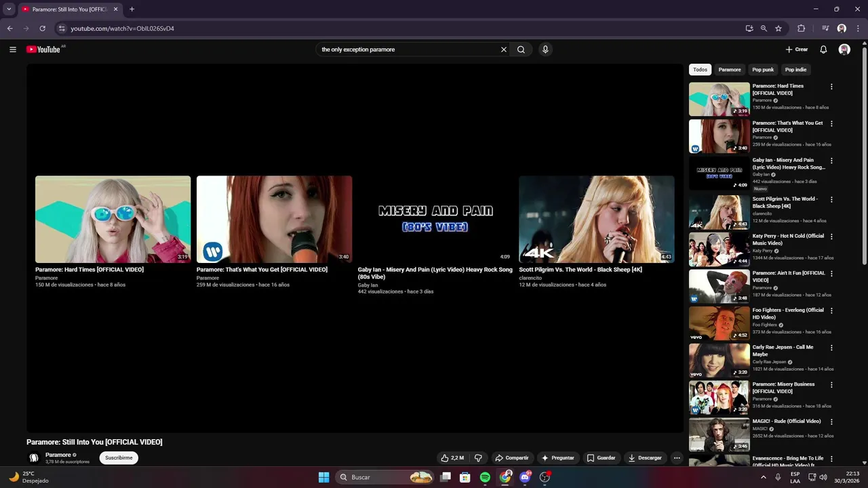
Task: Go back in browser history
Action: point(9,28)
